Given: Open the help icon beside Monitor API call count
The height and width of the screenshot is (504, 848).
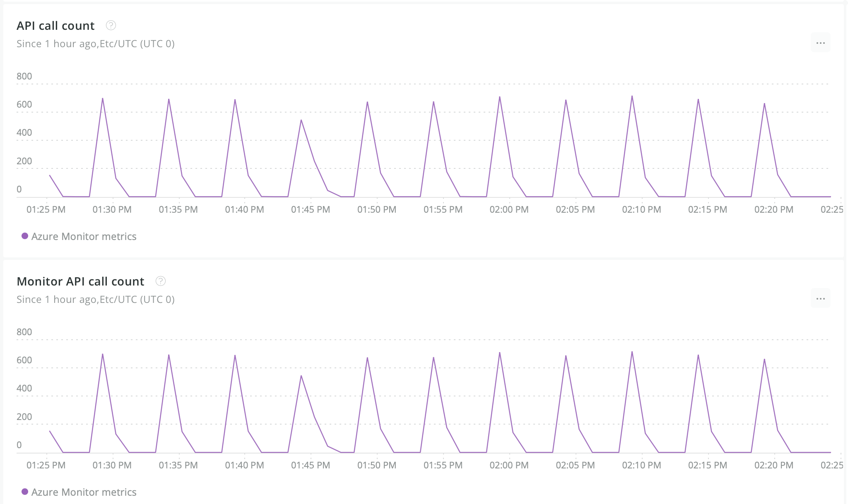Looking at the screenshot, I should tap(161, 281).
